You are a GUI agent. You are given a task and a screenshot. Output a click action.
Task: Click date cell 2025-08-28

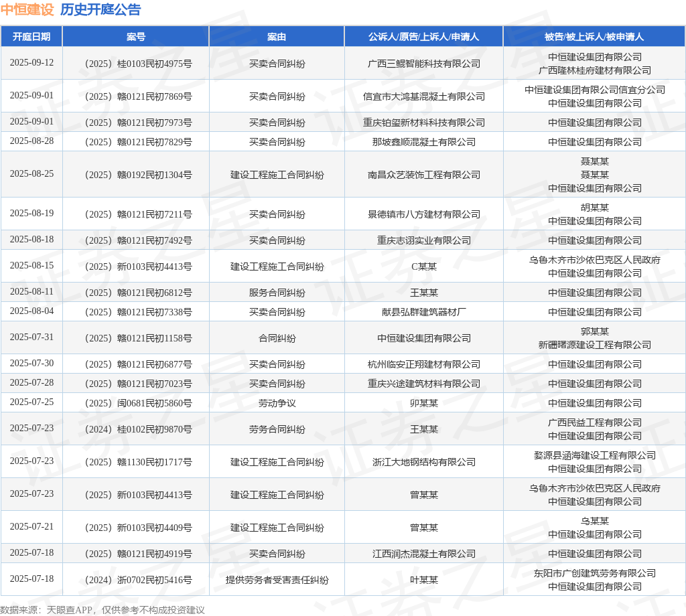[31, 141]
